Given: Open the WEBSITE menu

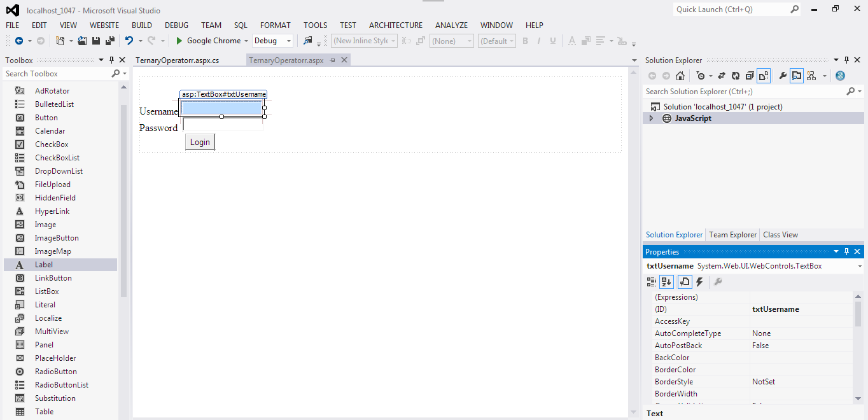Looking at the screenshot, I should coord(104,25).
